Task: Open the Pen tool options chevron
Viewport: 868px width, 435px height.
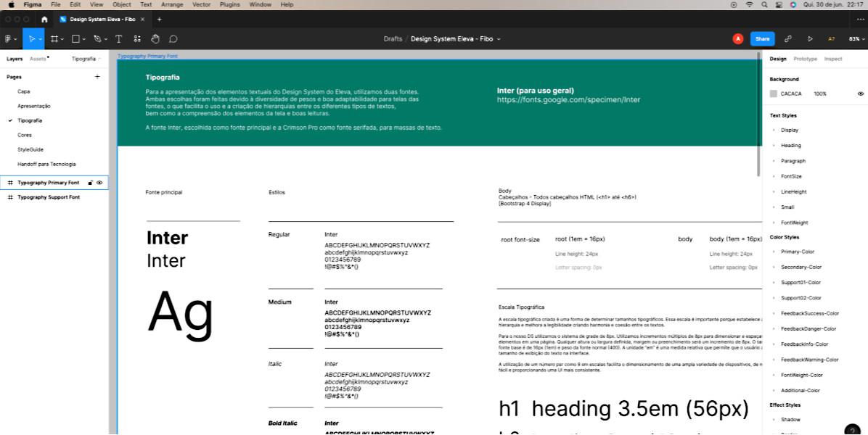Action: [x=106, y=39]
